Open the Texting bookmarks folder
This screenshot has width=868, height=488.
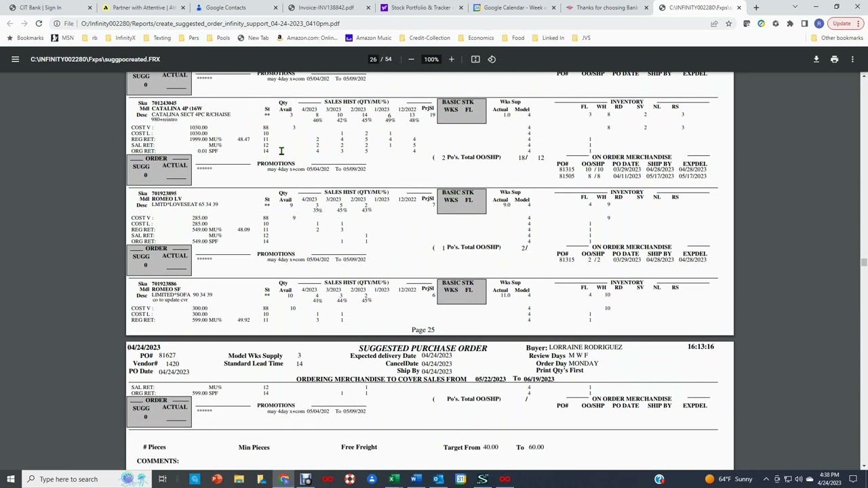[157, 38]
